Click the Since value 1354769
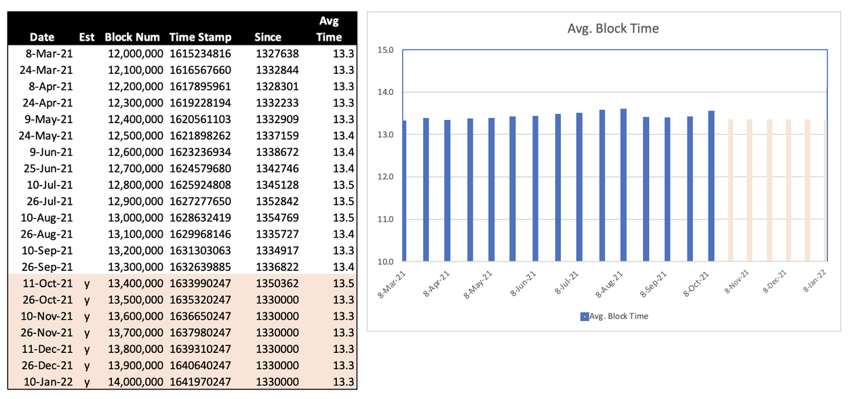 pos(277,217)
